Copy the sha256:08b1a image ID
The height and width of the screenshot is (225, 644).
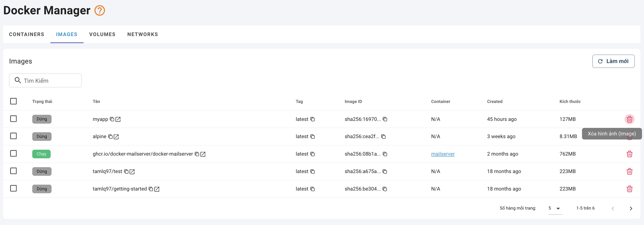click(385, 154)
